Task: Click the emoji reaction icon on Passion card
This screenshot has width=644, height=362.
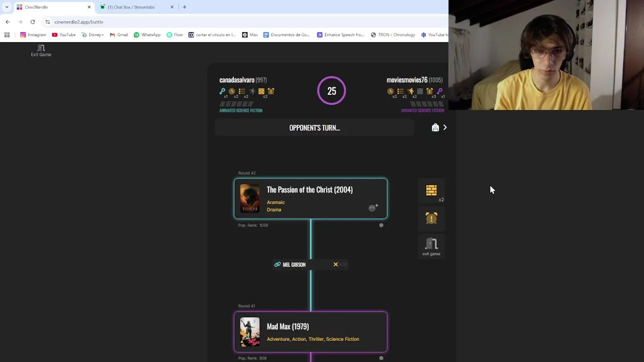Action: pyautogui.click(x=373, y=208)
